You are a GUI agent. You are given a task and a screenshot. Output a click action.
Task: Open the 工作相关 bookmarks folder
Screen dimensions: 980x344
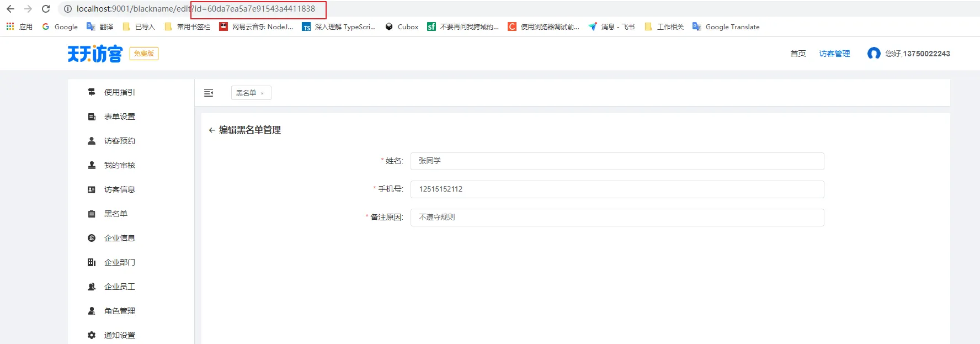click(664, 27)
